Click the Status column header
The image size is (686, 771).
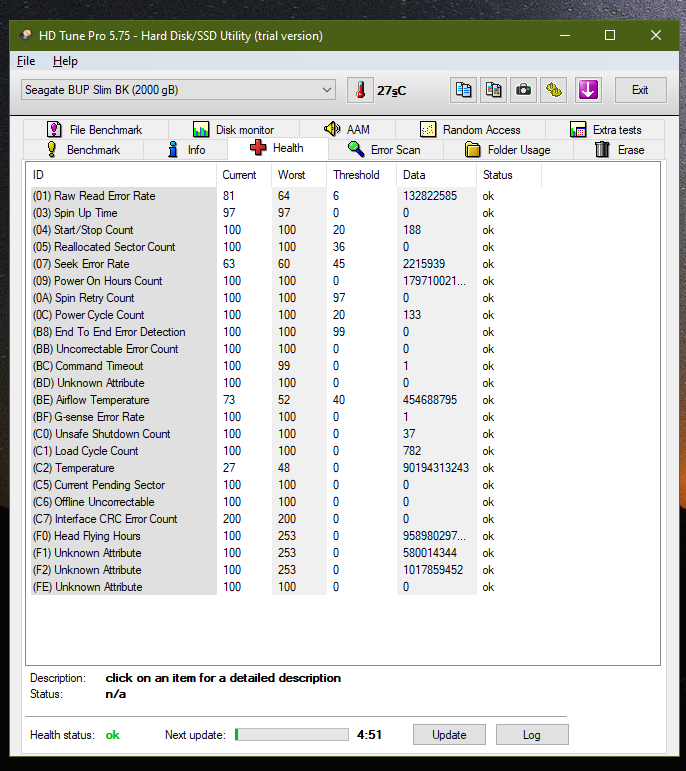pos(508,175)
